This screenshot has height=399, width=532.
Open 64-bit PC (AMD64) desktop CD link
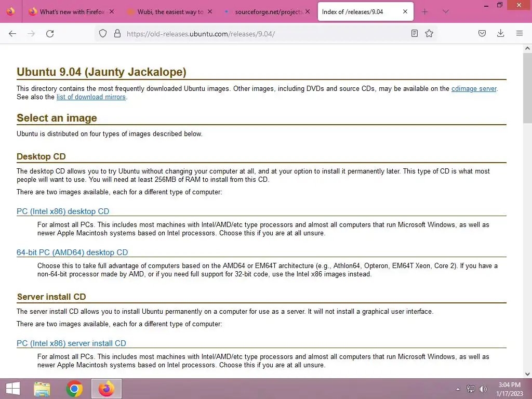(x=72, y=252)
